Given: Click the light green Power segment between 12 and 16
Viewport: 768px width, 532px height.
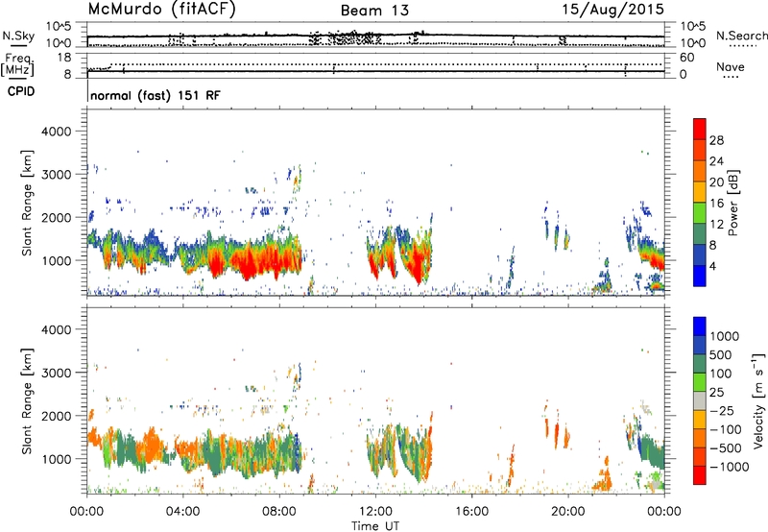Looking at the screenshot, I should (700, 213).
